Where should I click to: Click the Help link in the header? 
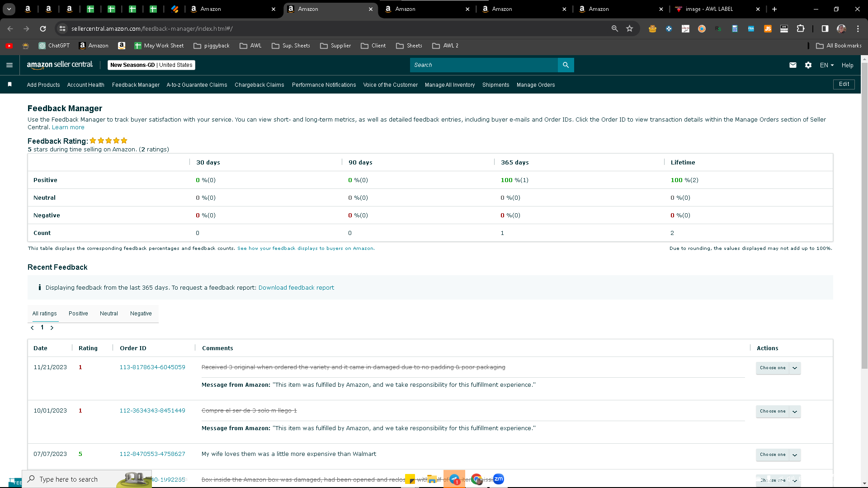[848, 65]
